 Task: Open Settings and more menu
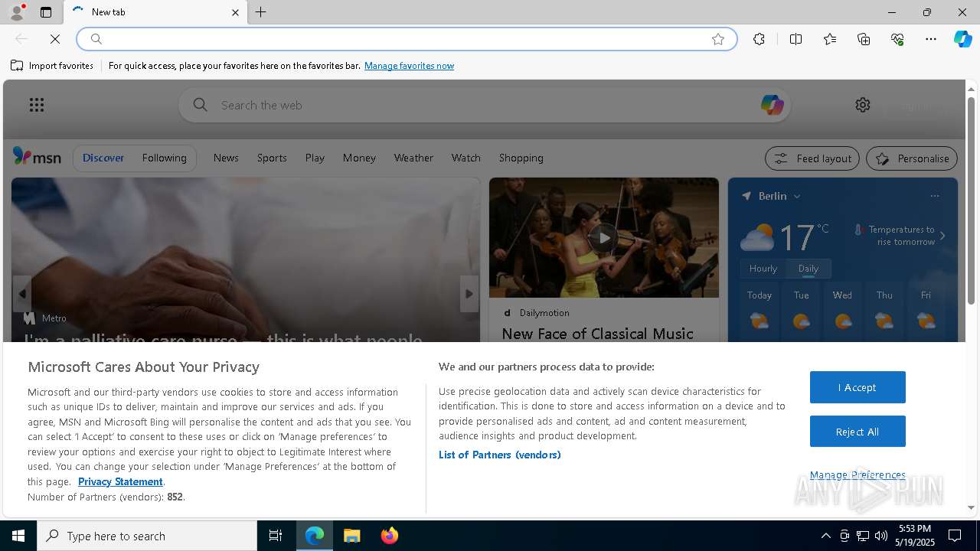pyautogui.click(x=931, y=39)
